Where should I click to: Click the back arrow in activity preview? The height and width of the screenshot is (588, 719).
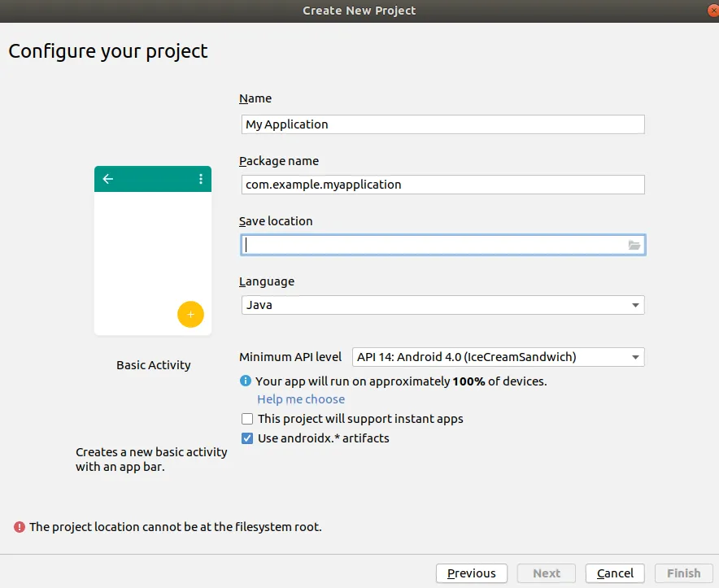coord(108,179)
